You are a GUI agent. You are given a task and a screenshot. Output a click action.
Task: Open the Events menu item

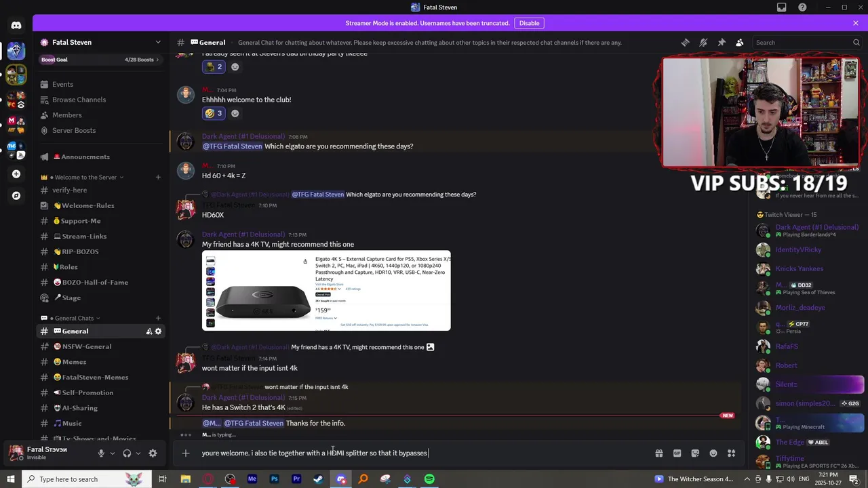click(101, 85)
